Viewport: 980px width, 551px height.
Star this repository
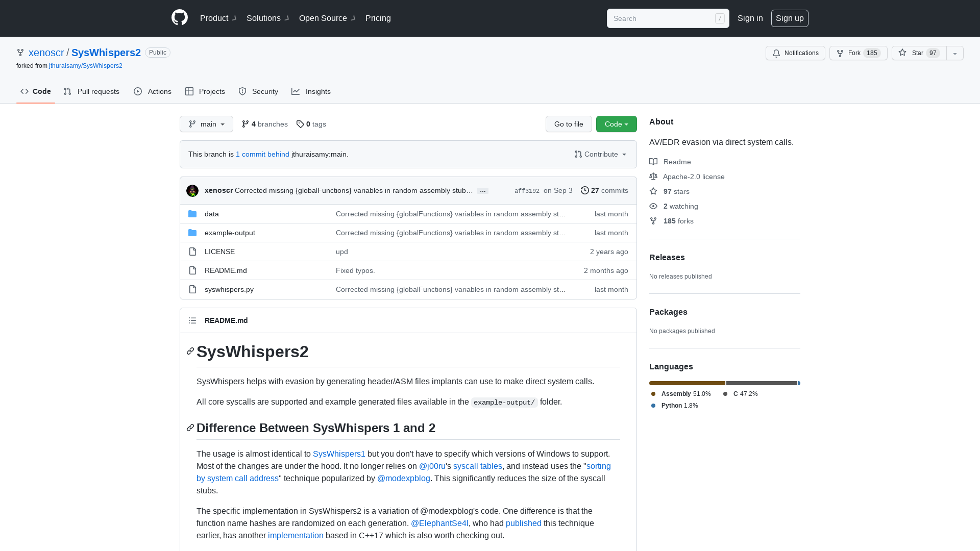[919, 53]
